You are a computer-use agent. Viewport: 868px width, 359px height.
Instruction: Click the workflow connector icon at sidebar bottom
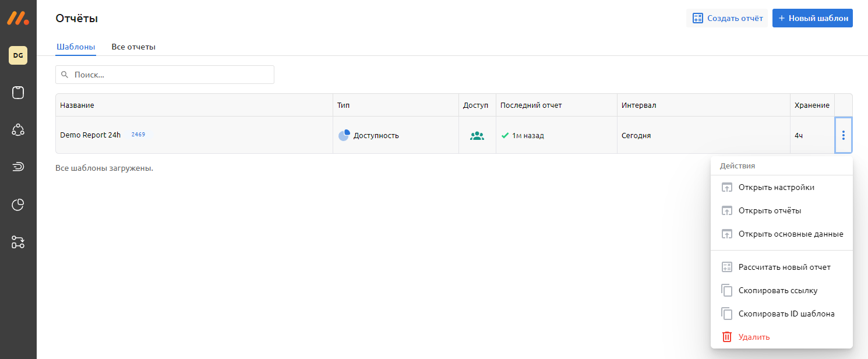click(18, 242)
